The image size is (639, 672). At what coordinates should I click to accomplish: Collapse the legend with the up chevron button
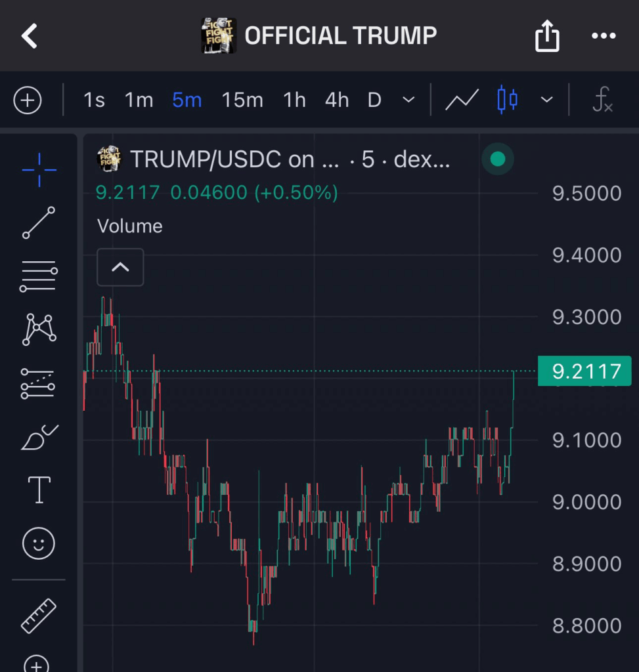(x=120, y=267)
